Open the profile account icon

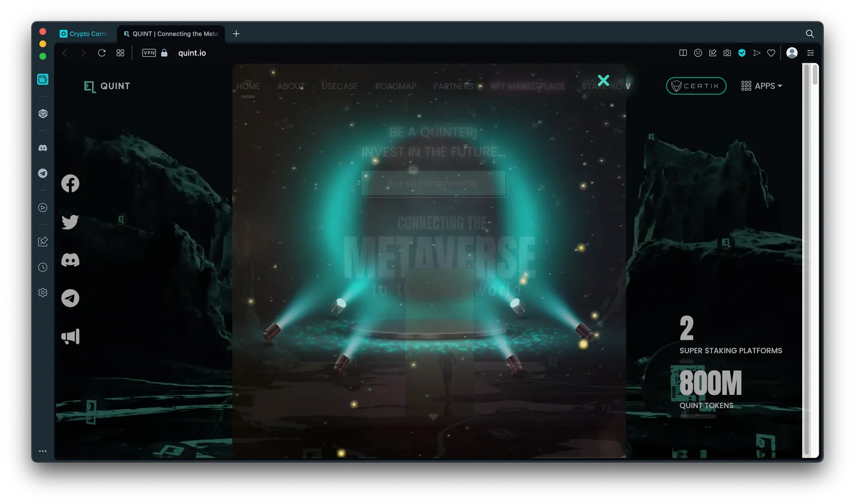[x=792, y=52]
